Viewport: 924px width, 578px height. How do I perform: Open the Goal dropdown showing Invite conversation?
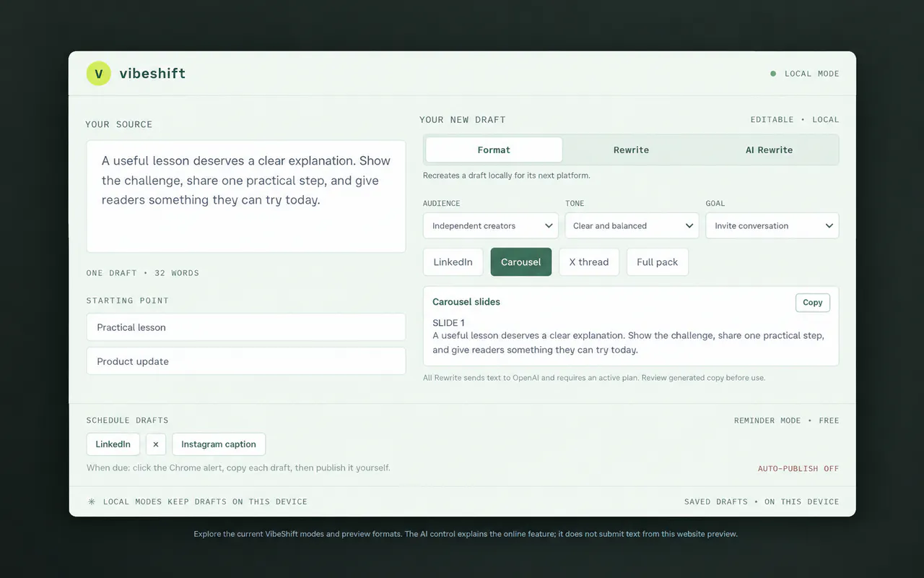[772, 225]
